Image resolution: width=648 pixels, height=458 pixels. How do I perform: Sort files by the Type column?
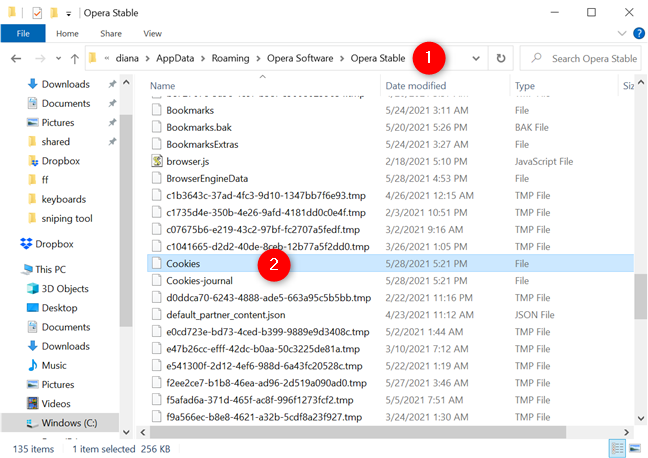coord(524,86)
